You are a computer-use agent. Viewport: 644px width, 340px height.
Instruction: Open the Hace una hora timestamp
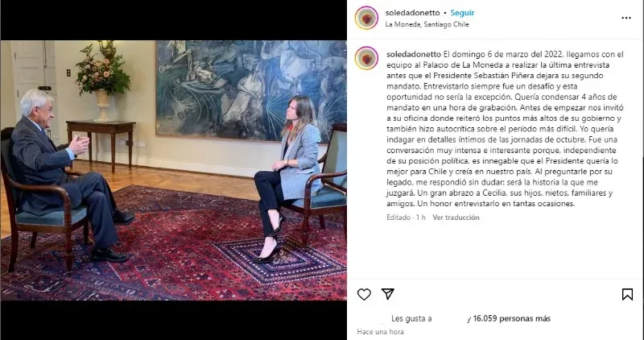[x=380, y=332]
